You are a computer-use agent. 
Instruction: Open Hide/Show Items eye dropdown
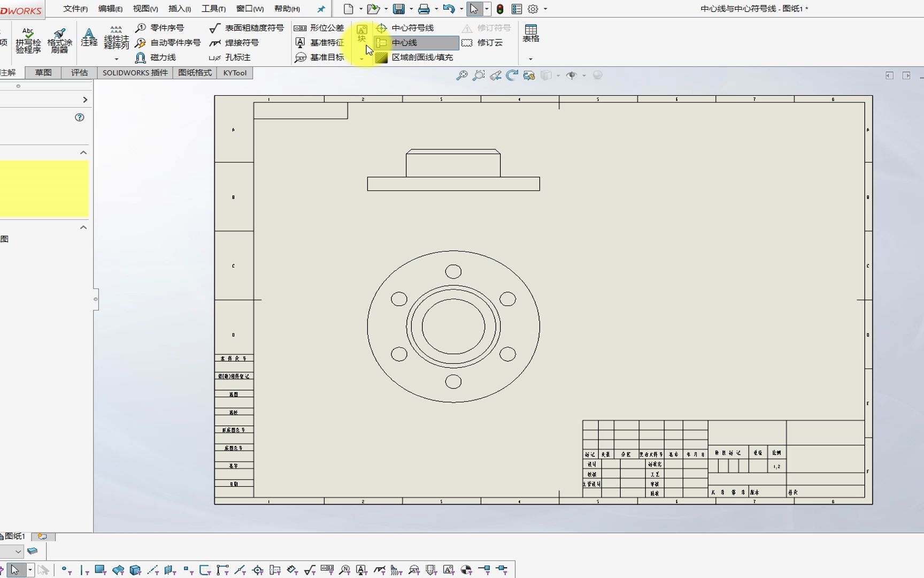pyautogui.click(x=584, y=75)
